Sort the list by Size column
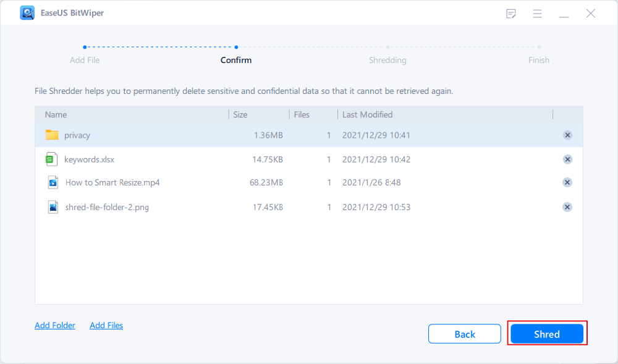618x364 pixels. [240, 114]
